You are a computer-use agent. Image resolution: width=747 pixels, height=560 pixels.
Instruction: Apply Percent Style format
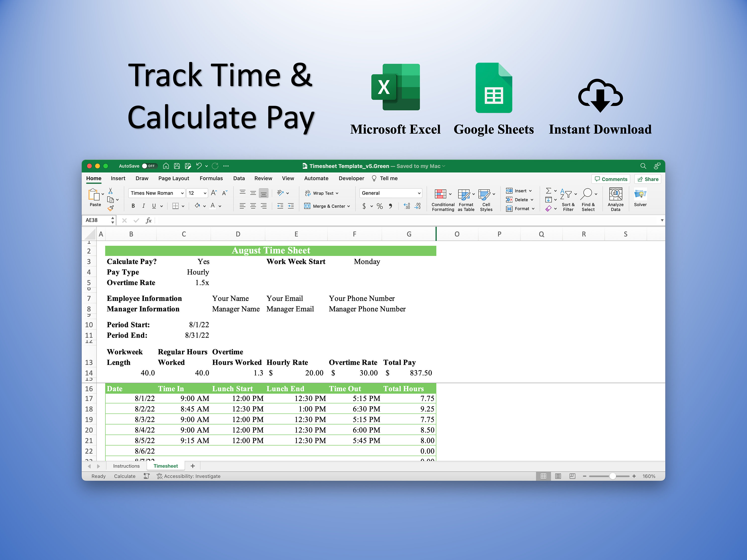(x=379, y=206)
